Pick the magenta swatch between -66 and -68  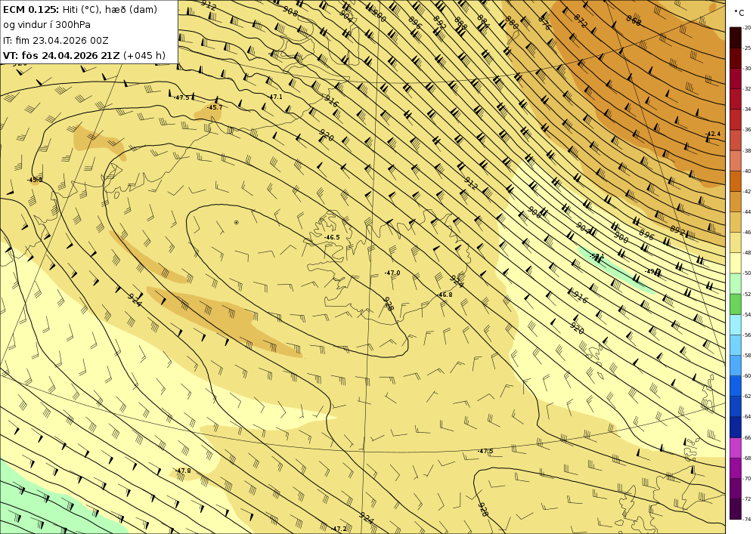point(736,447)
